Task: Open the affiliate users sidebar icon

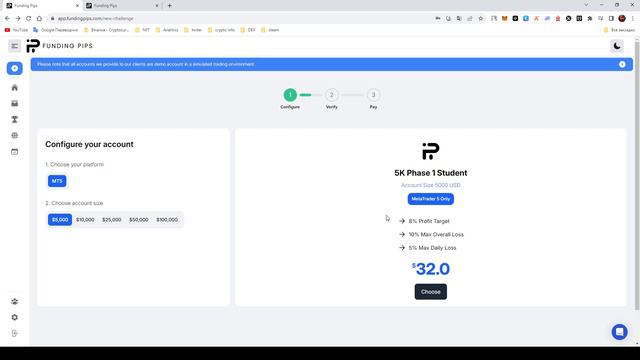Action: (15, 302)
